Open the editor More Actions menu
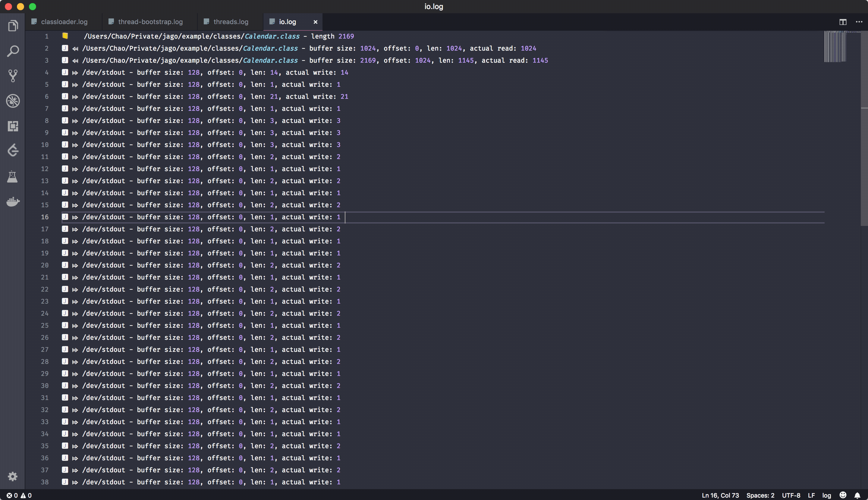Screen dimensions: 868x500 click(859, 22)
